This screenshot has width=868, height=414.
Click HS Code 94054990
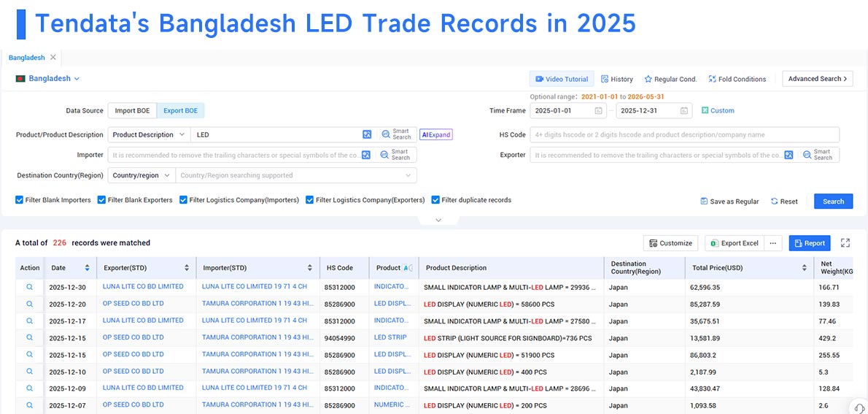point(339,337)
